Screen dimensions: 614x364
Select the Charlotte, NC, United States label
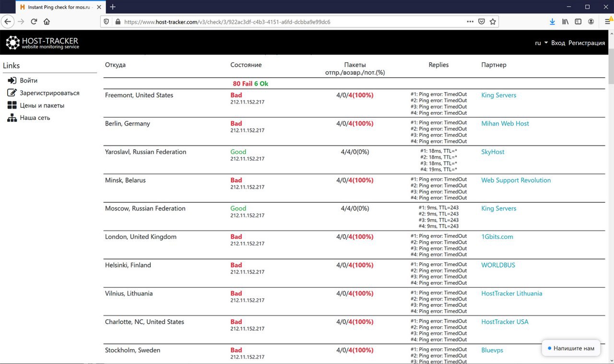point(144,321)
